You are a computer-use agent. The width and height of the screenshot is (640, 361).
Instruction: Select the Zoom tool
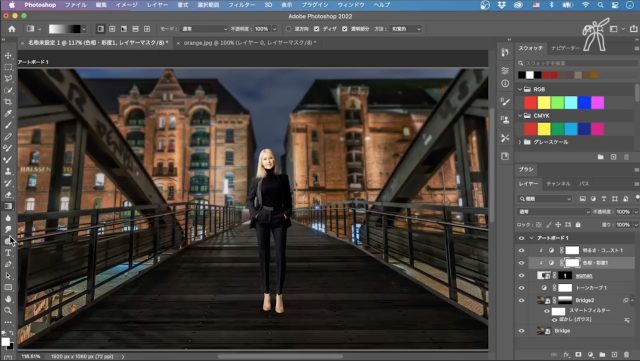tap(8, 311)
